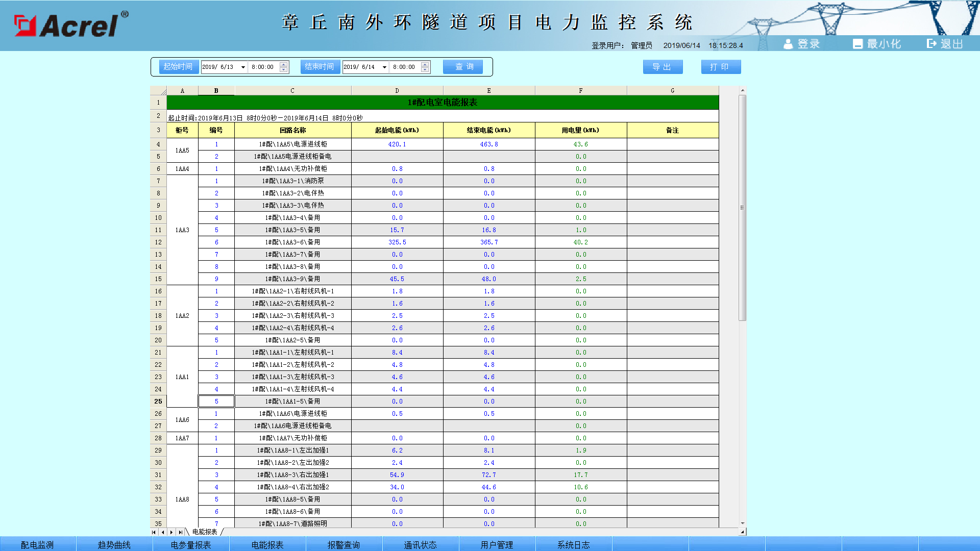Click the 查询 query button
This screenshot has height=551, width=980.
(463, 67)
